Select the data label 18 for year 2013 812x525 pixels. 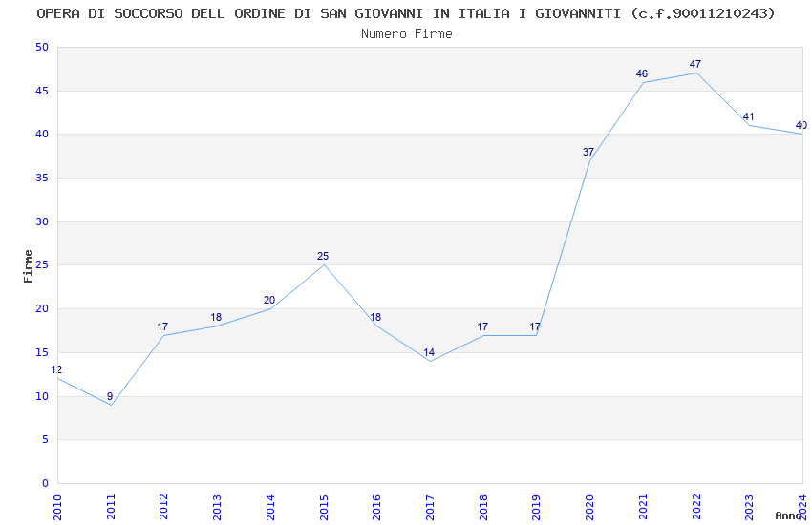[x=216, y=317]
